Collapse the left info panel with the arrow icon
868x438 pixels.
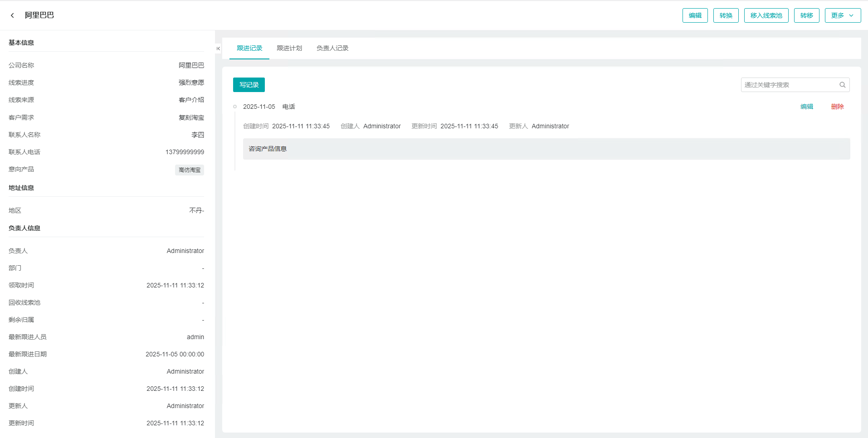pos(218,49)
